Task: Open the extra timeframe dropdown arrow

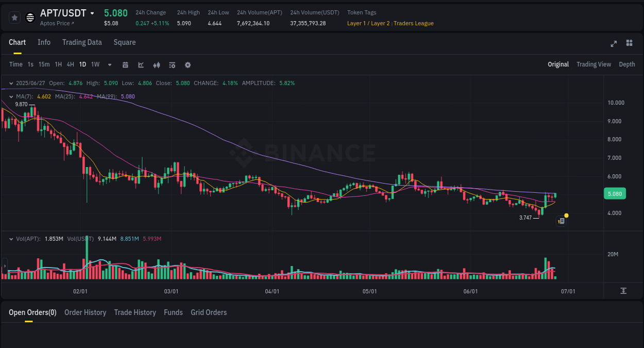Action: 109,64
